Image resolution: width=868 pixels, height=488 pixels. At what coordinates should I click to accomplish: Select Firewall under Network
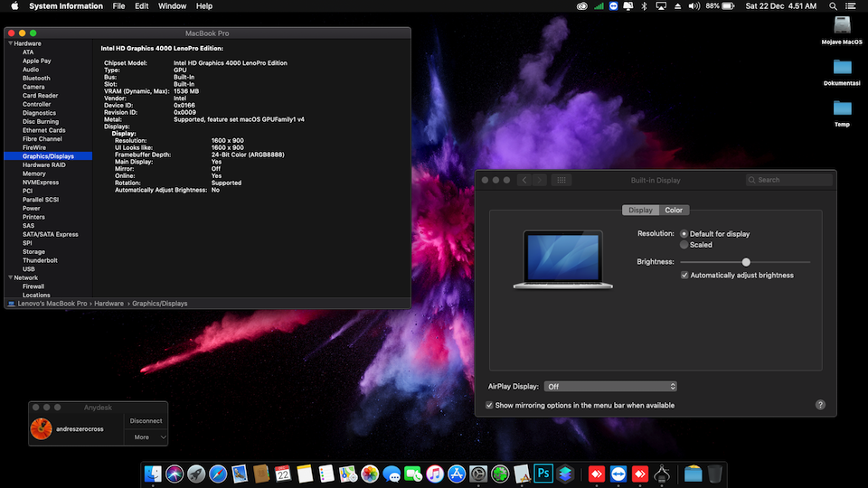pos(33,286)
